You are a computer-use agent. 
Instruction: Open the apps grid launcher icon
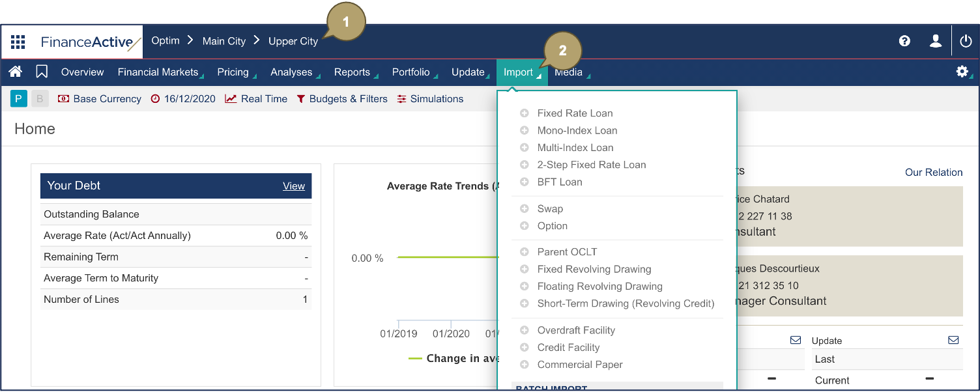pyautogui.click(x=18, y=42)
